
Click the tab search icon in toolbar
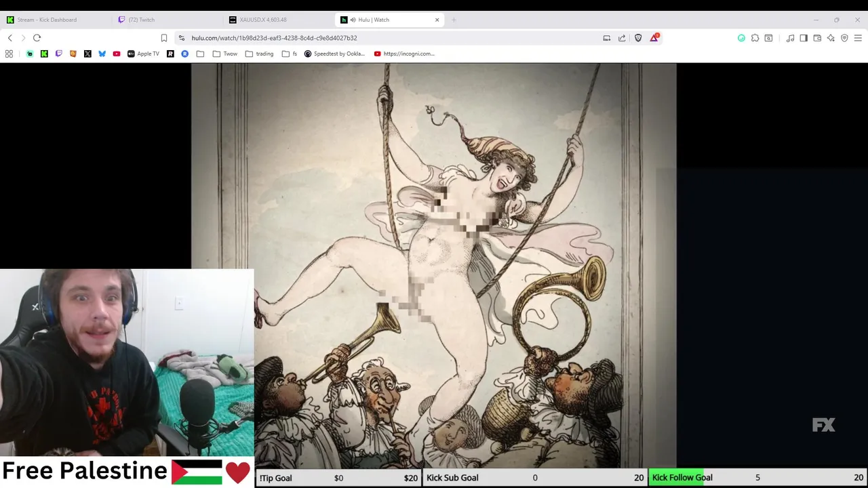tap(768, 38)
